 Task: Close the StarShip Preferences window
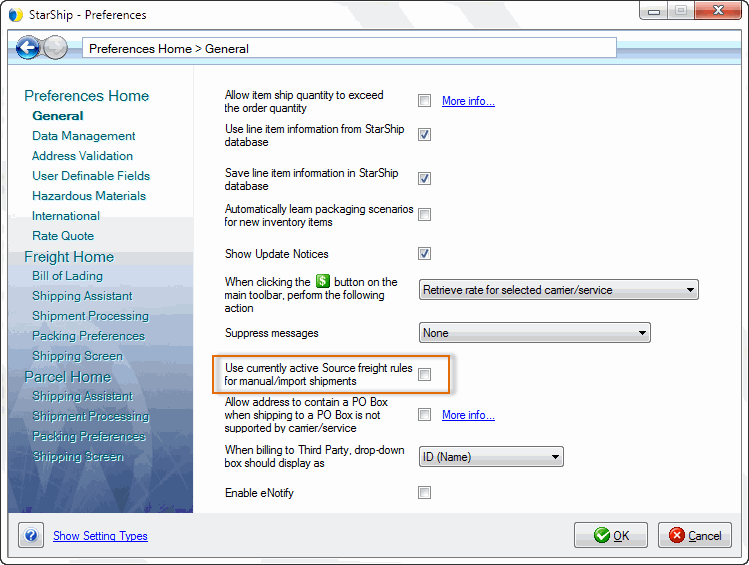click(x=718, y=11)
